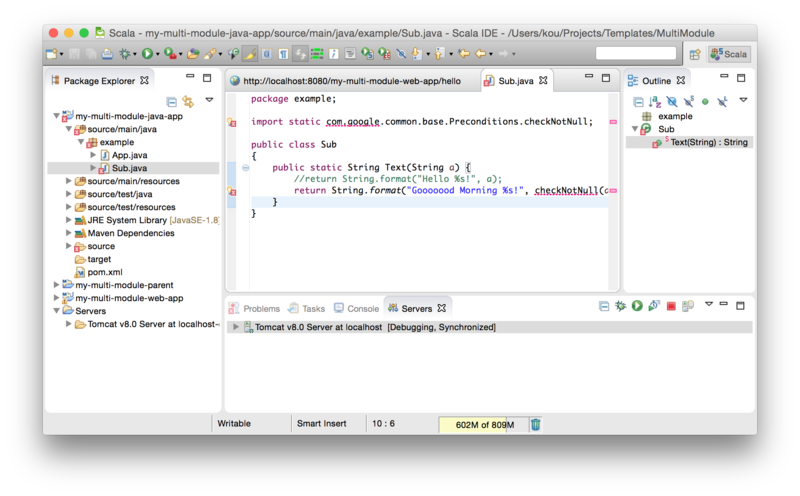Image resolution: width=800 pixels, height=496 pixels.
Task: Expand my-multi-module-web-app project
Action: [x=57, y=298]
